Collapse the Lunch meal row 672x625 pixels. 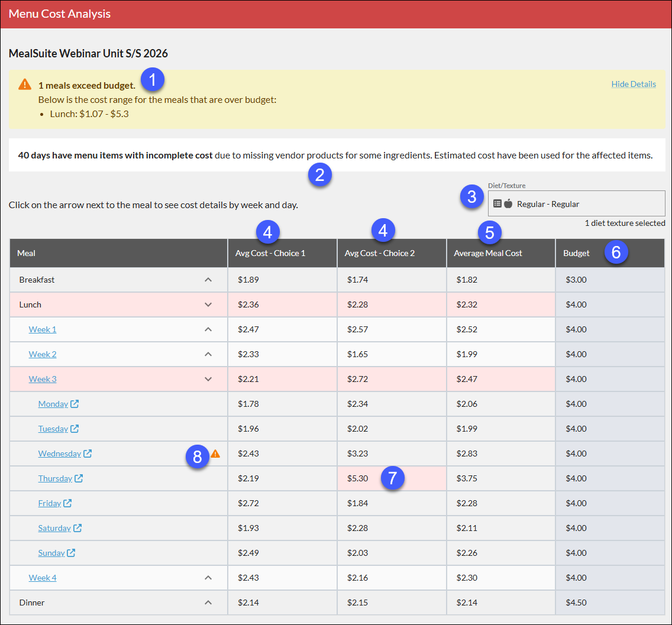click(x=208, y=305)
